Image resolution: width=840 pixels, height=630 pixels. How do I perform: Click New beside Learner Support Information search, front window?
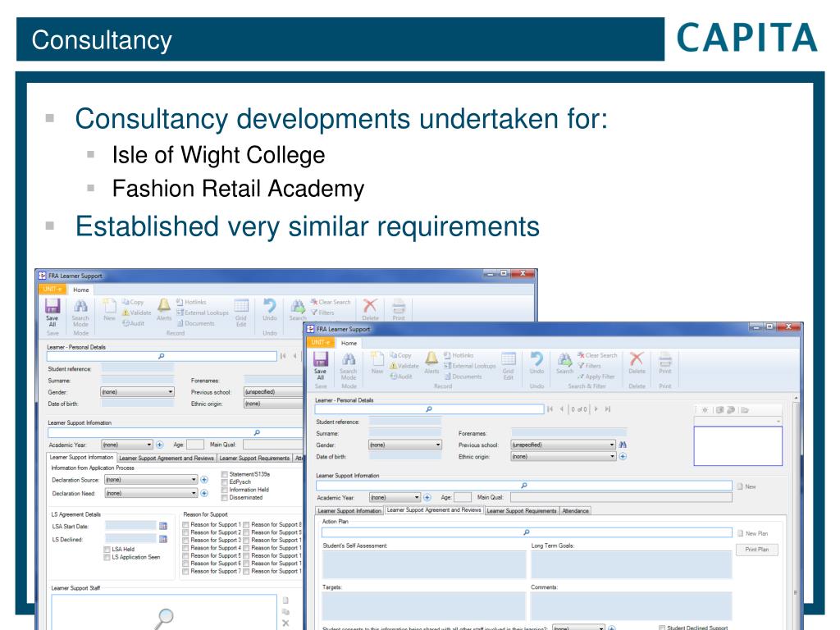coord(746,486)
